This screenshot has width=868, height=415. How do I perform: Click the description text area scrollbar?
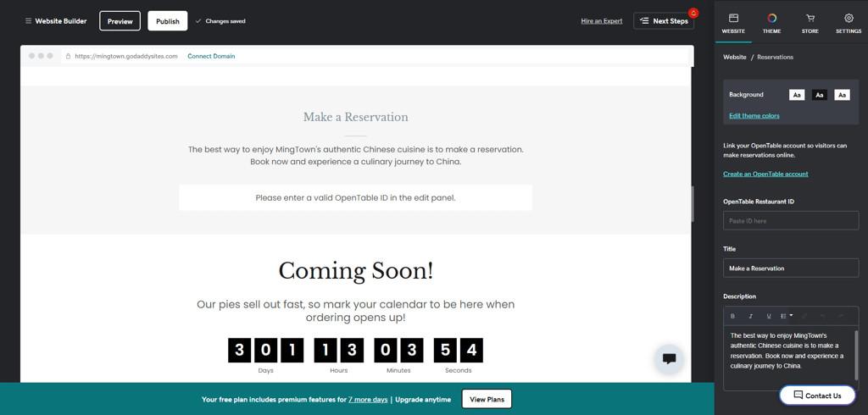tap(857, 355)
